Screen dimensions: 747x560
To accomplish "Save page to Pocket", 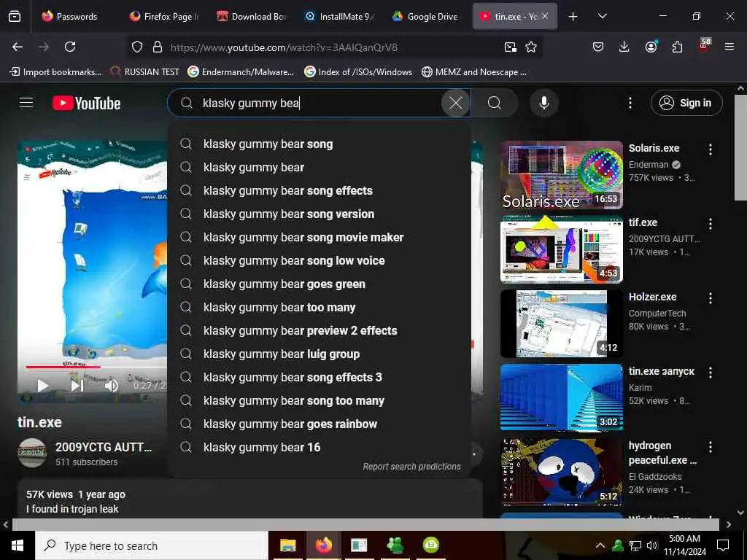I will pyautogui.click(x=598, y=47).
